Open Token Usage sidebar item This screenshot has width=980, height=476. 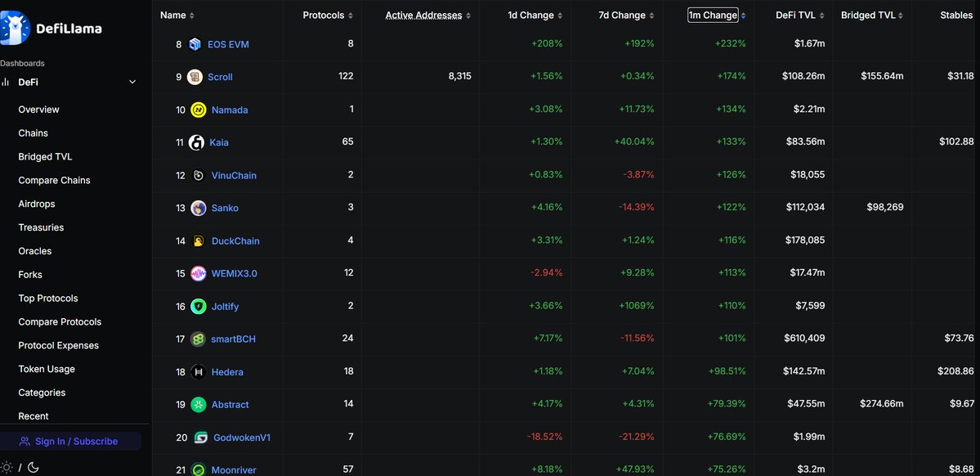point(47,369)
